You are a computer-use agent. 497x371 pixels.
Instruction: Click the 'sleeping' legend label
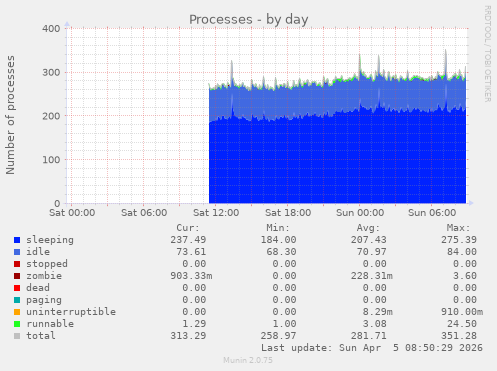point(50,240)
